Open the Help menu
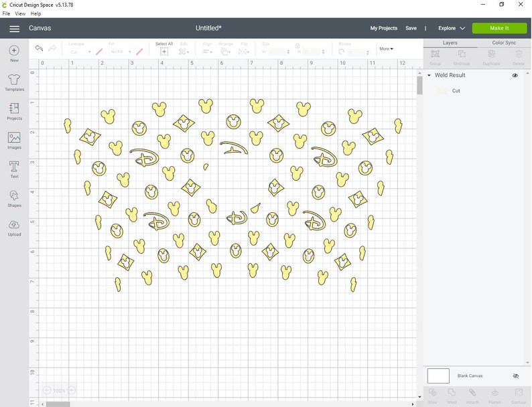The height and width of the screenshot is (407, 532). coord(36,13)
